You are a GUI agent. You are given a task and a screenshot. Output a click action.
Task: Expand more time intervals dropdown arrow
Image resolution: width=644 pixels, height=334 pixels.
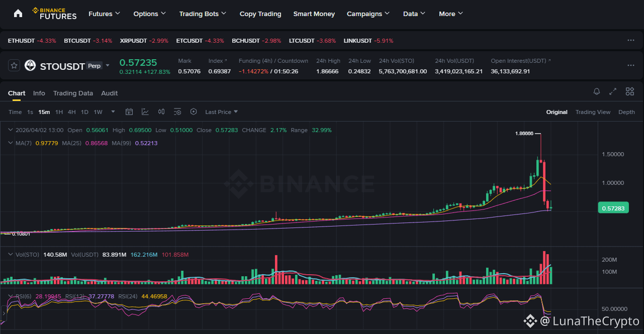tap(113, 112)
